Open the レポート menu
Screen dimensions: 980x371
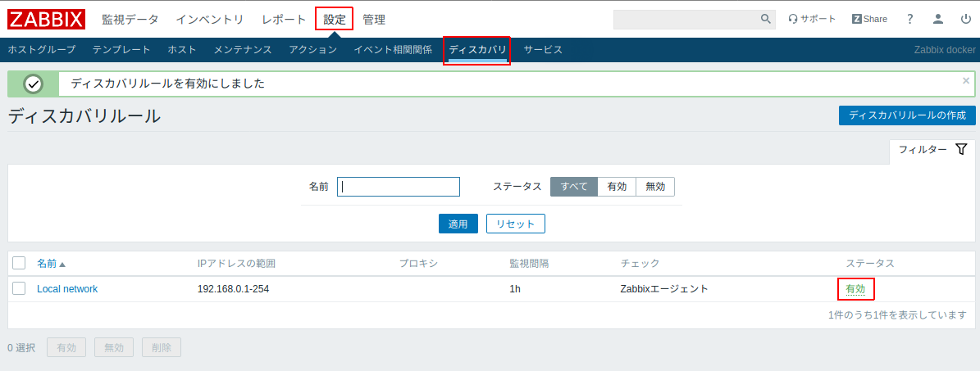[x=285, y=20]
